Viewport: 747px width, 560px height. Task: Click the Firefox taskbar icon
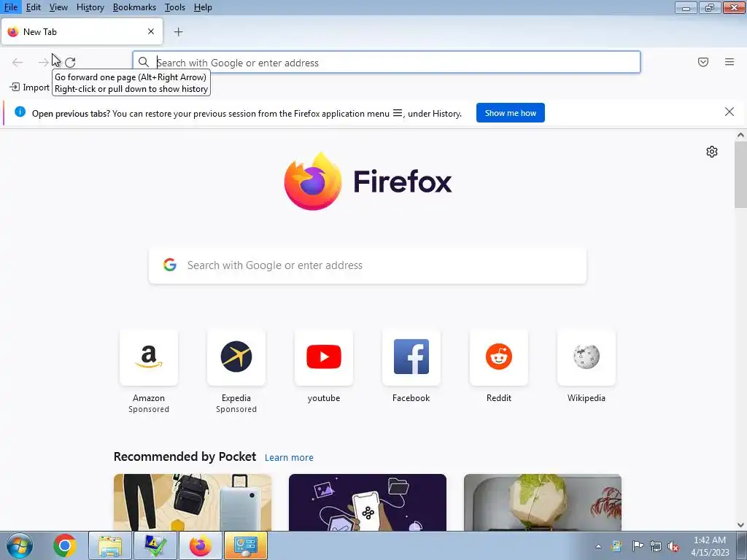point(201,545)
